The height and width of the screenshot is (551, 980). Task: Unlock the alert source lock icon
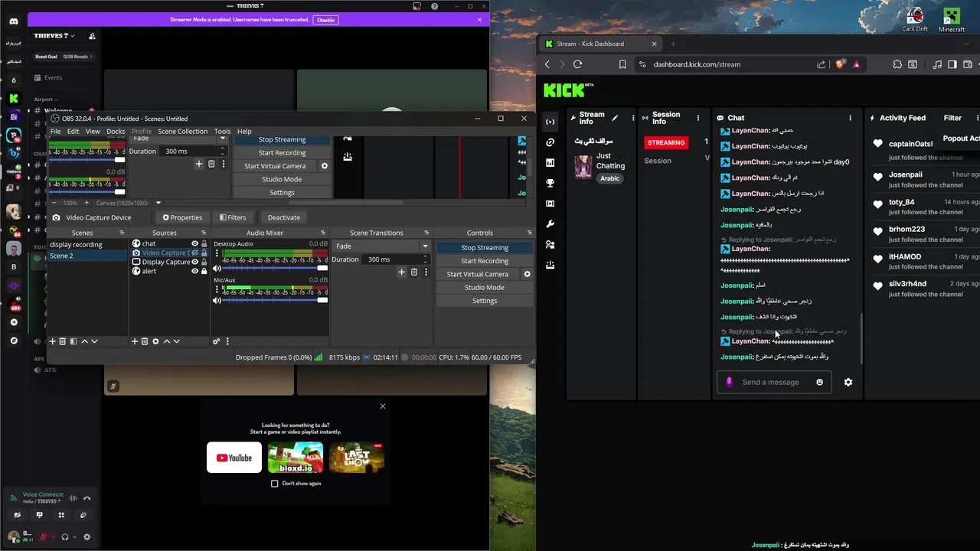pos(204,271)
